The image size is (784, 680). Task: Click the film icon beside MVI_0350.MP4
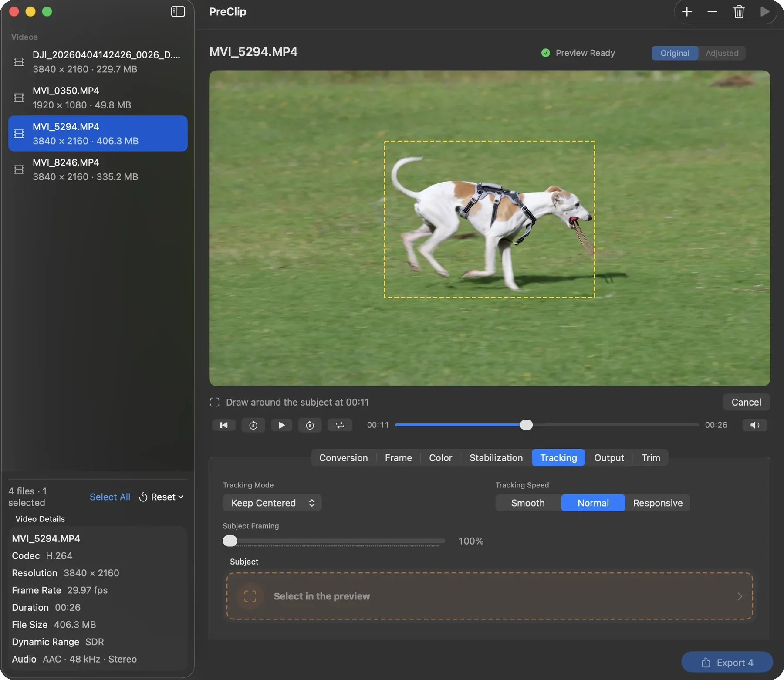pyautogui.click(x=19, y=98)
